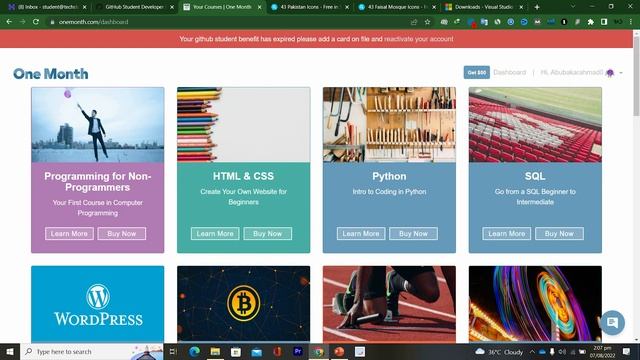Click the microphone icon in the system tray
Viewport: 640px width, 360px height.
point(552,351)
